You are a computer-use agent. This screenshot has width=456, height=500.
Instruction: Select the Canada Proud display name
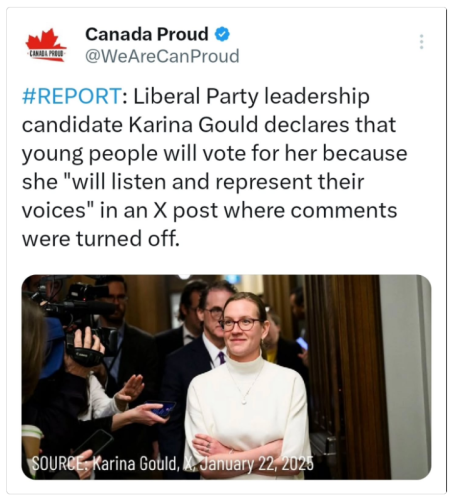147,34
